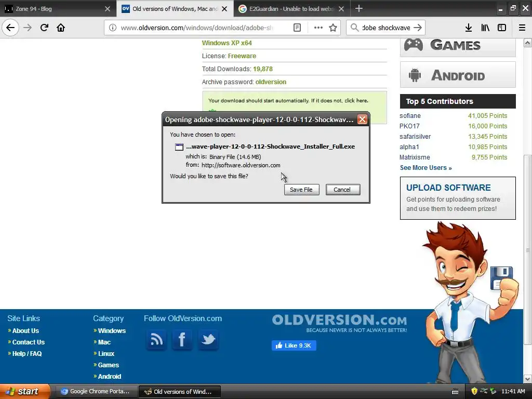Image resolution: width=532 pixels, height=399 pixels.
Task: Toggle the sidebar view icon
Action: click(502, 28)
